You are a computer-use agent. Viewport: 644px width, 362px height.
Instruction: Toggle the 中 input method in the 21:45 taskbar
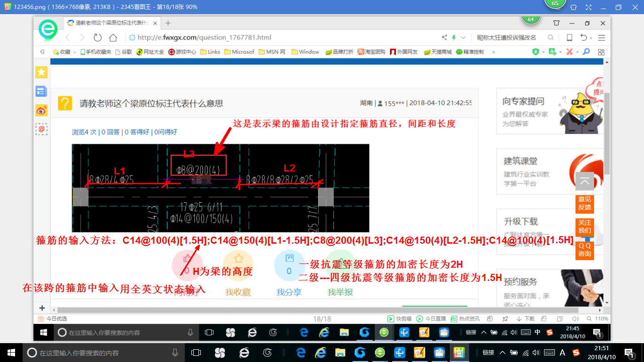pyautogui.click(x=537, y=332)
